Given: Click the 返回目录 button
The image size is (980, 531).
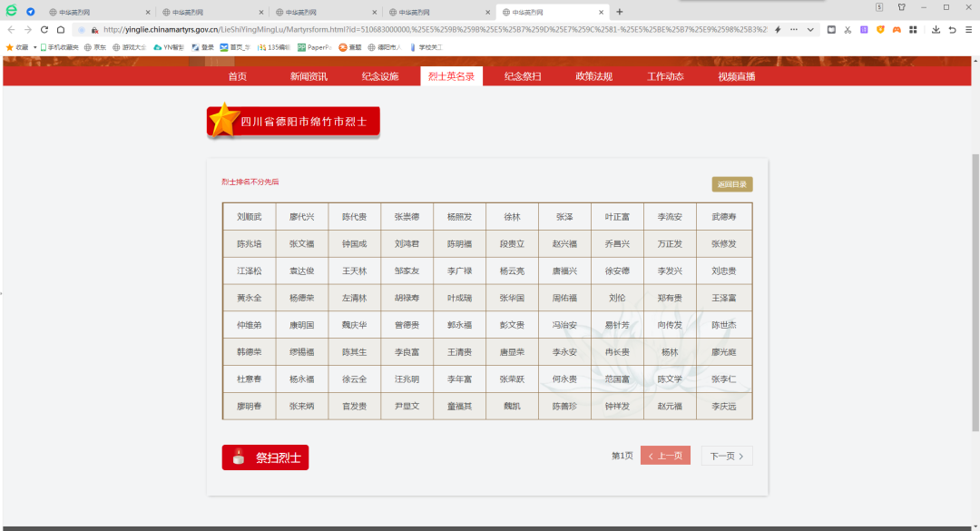Looking at the screenshot, I should coord(731,183).
